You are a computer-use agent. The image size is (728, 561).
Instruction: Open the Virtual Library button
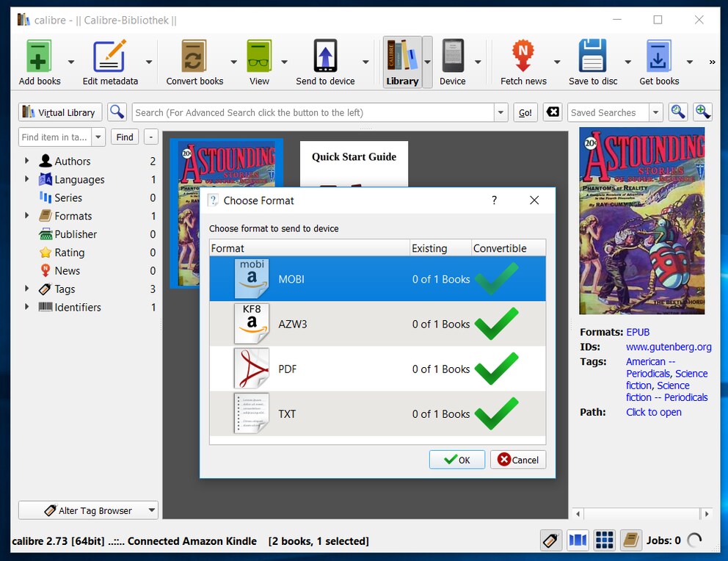pyautogui.click(x=60, y=112)
